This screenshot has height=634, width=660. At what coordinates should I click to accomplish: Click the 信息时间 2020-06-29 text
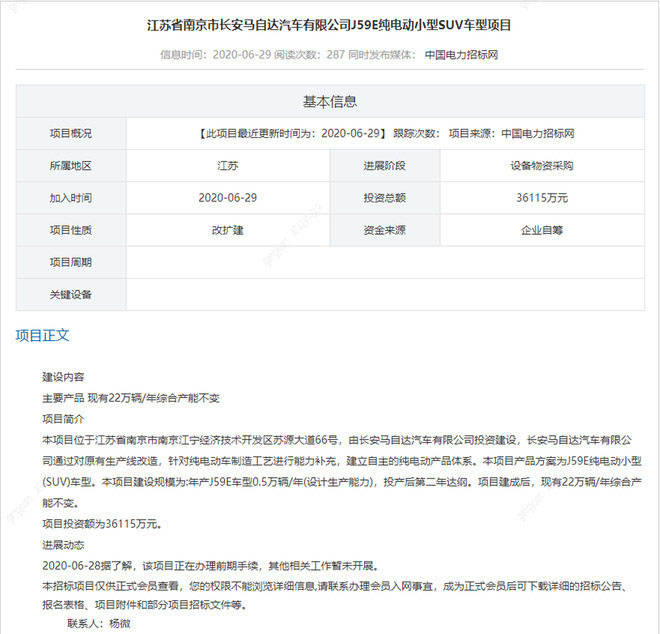coord(215,55)
